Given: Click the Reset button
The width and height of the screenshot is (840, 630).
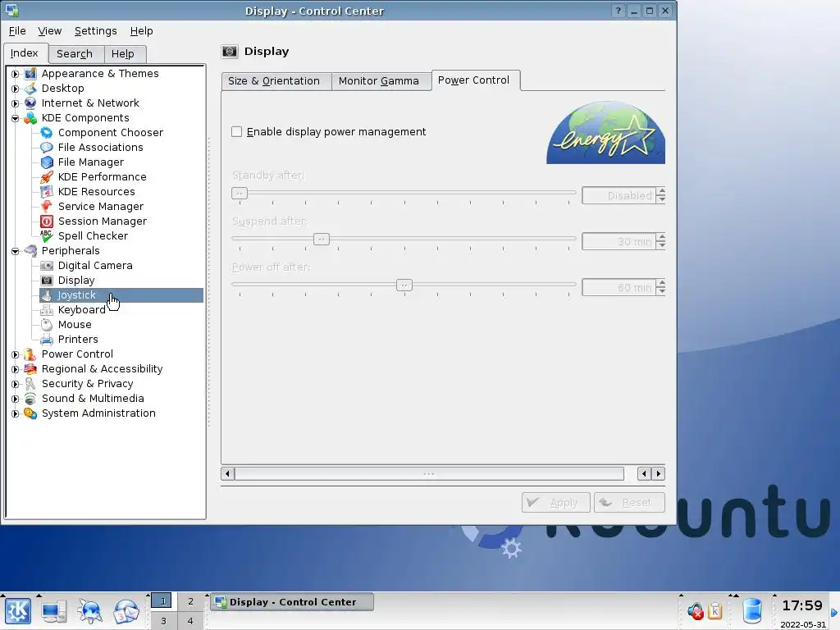Looking at the screenshot, I should click(629, 503).
